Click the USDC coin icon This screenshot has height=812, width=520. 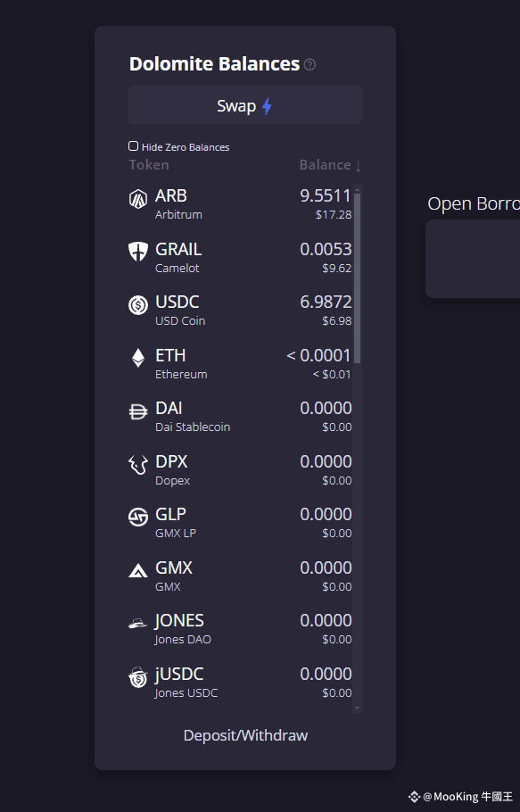(x=138, y=305)
